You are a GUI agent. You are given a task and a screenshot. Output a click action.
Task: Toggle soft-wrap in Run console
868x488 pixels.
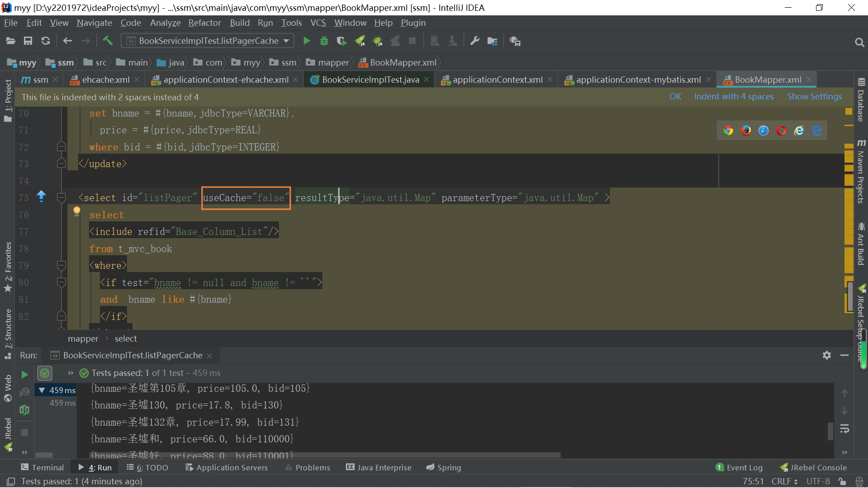pyautogui.click(x=844, y=428)
